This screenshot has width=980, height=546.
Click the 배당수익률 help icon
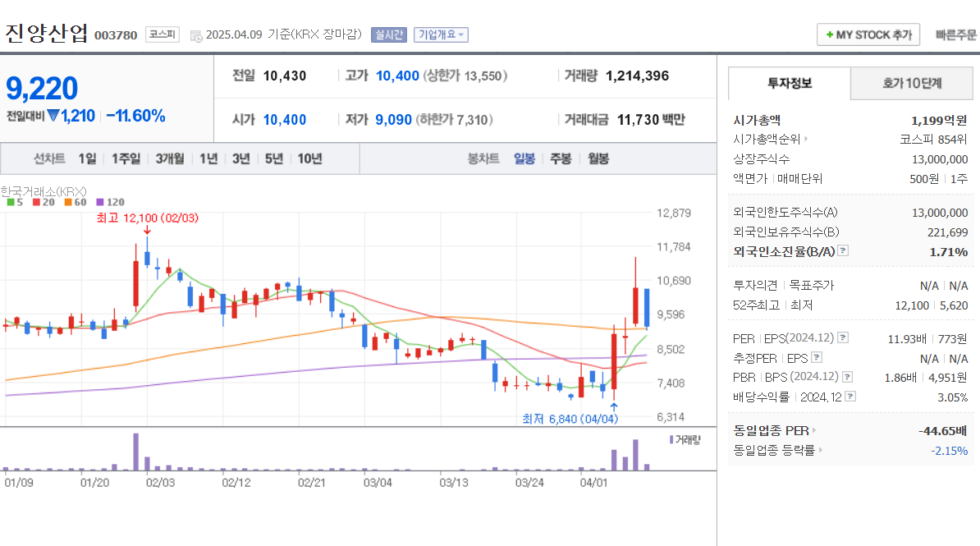click(x=852, y=396)
